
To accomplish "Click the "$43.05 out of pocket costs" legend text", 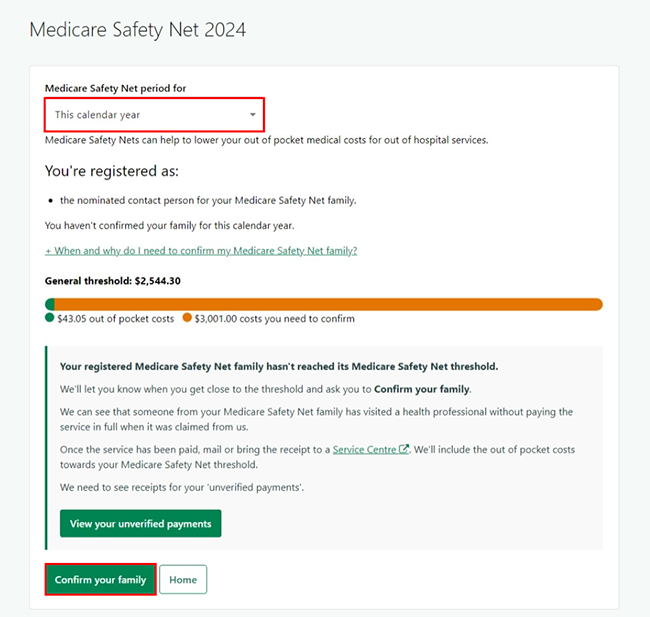I will tap(116, 319).
